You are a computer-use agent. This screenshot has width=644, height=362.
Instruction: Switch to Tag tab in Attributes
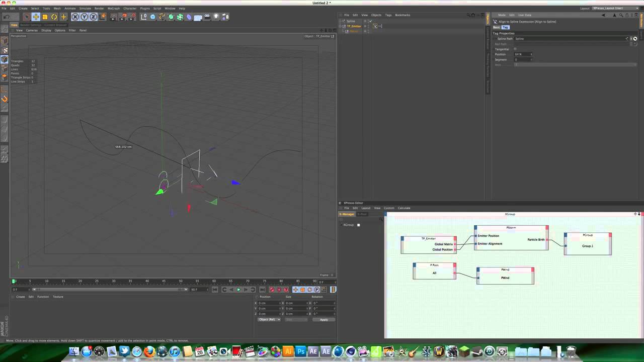coord(505,27)
